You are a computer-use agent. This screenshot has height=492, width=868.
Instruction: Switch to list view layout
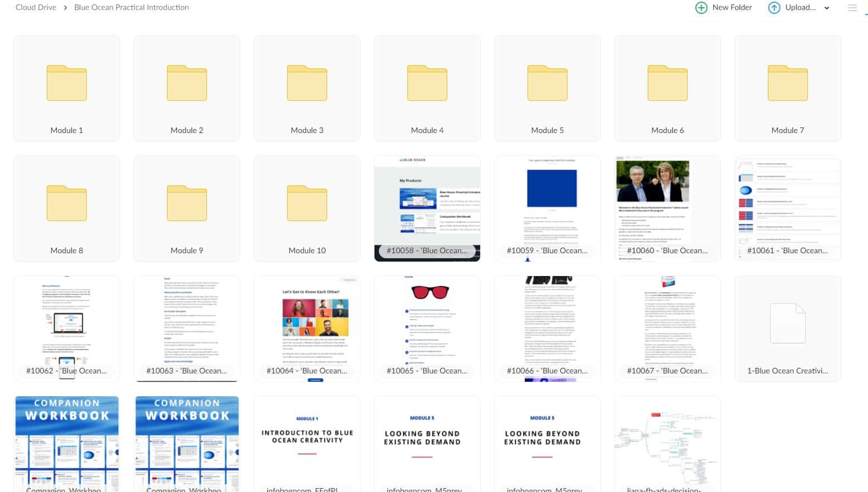pyautogui.click(x=852, y=8)
